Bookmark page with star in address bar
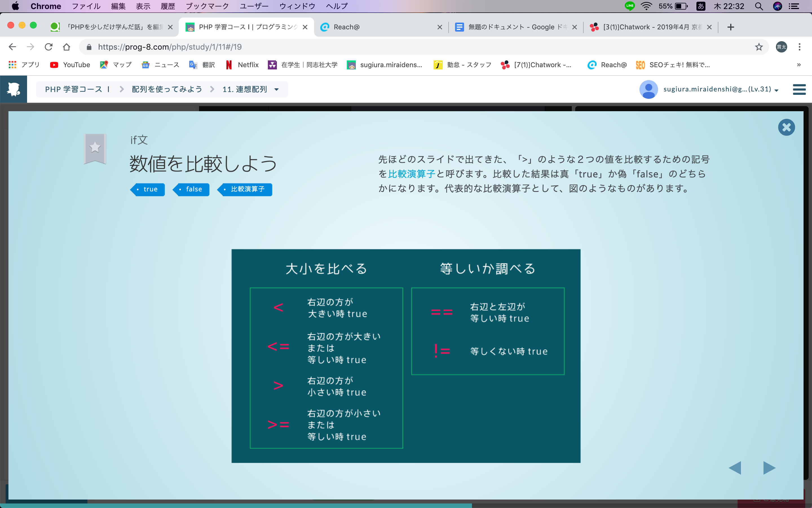Viewport: 812px width, 508px height. pyautogui.click(x=759, y=47)
